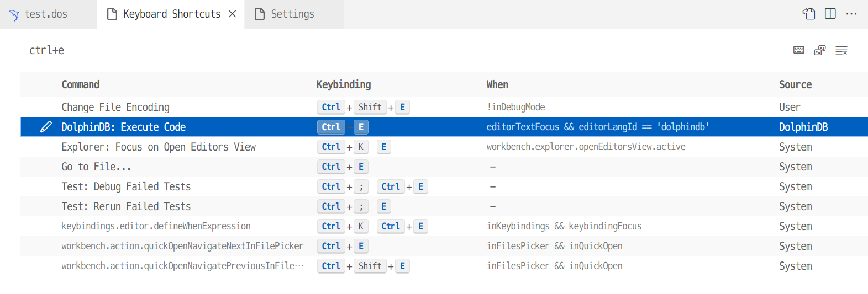
Task: Split the editor to the right
Action: [x=830, y=14]
